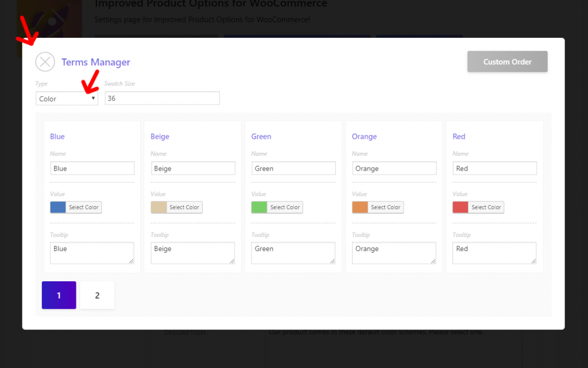Open the Green term heading

(261, 137)
